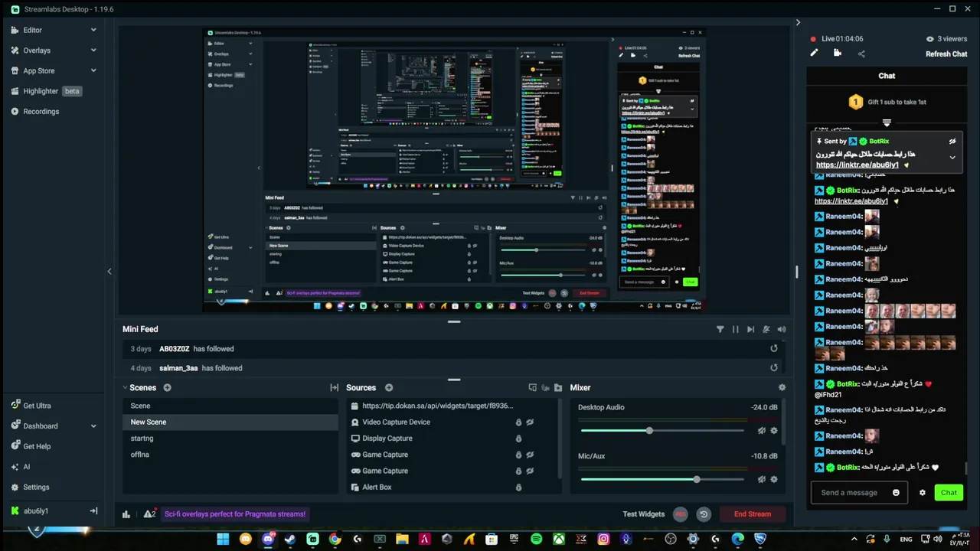980x551 pixels.
Task: Toggle the replay buffer icon
Action: [x=704, y=514]
